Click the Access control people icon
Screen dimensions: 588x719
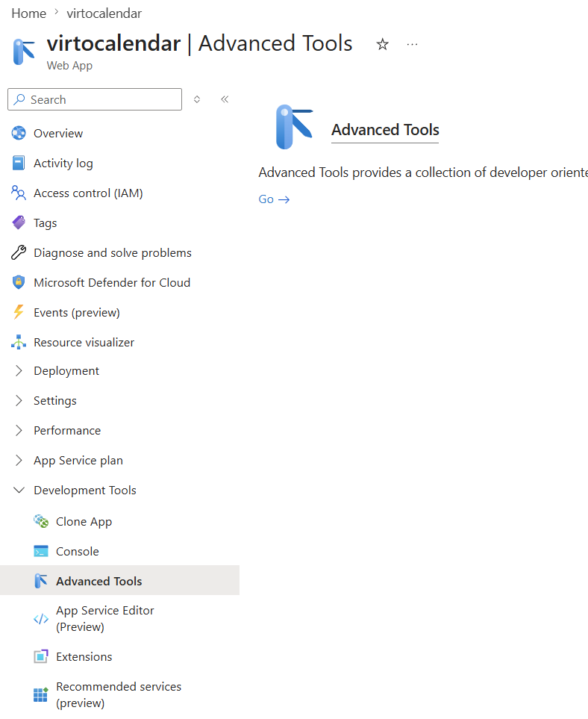(19, 193)
